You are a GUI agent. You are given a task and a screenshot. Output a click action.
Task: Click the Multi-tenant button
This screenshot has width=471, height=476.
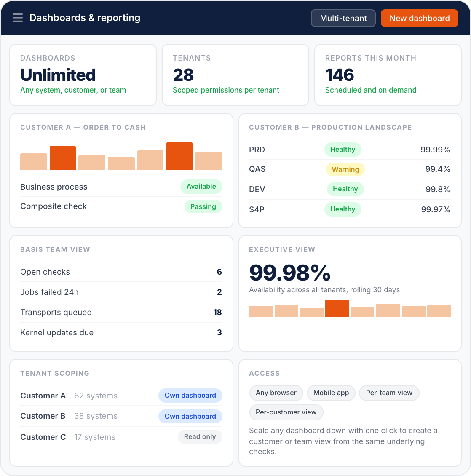pos(343,18)
